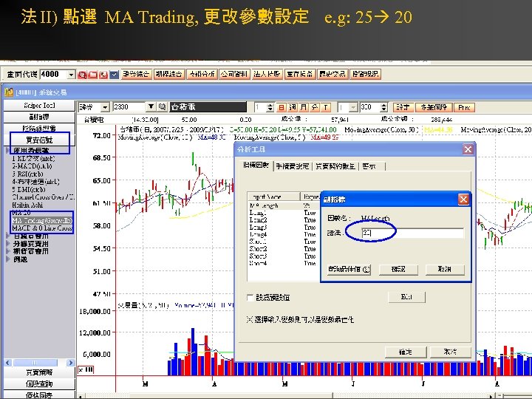Viewport: 532px width, 399px height.
Task: Click the stepper arrows beside 300 bar count
Action: (383, 108)
